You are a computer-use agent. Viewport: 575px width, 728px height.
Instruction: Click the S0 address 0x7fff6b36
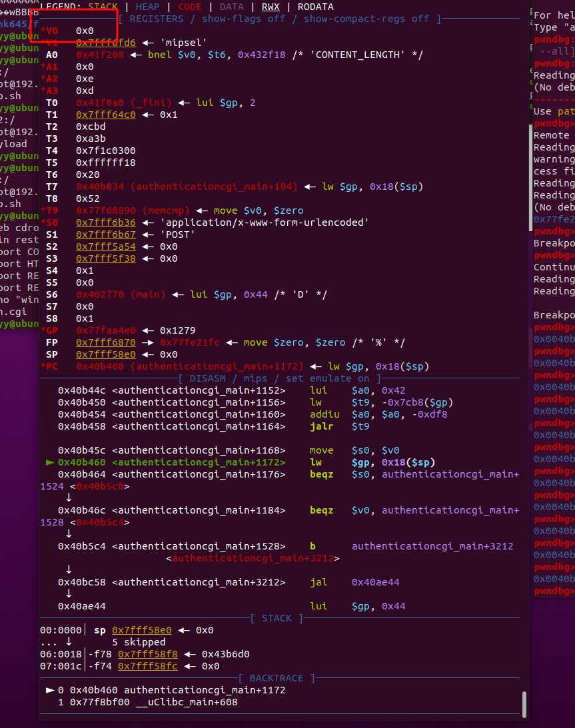(106, 223)
